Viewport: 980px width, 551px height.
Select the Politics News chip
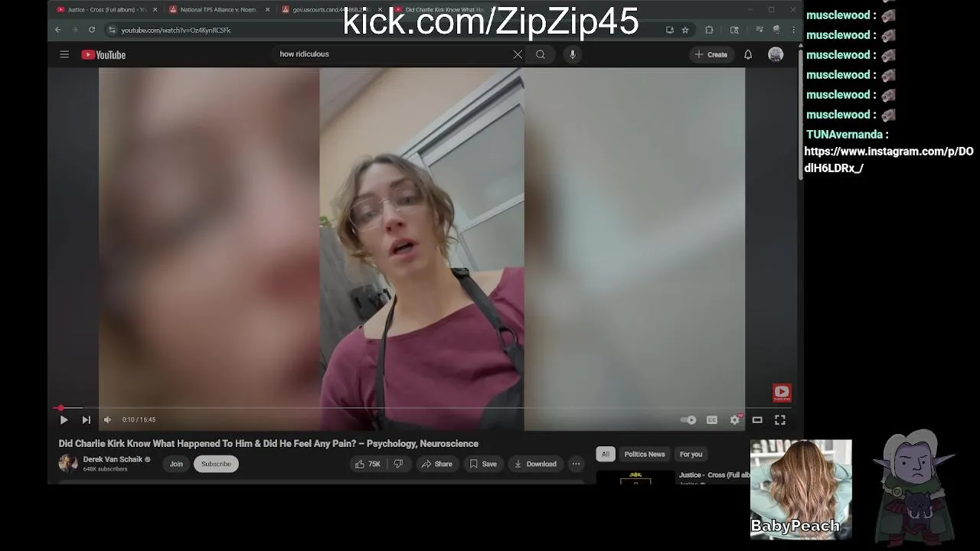pyautogui.click(x=645, y=454)
